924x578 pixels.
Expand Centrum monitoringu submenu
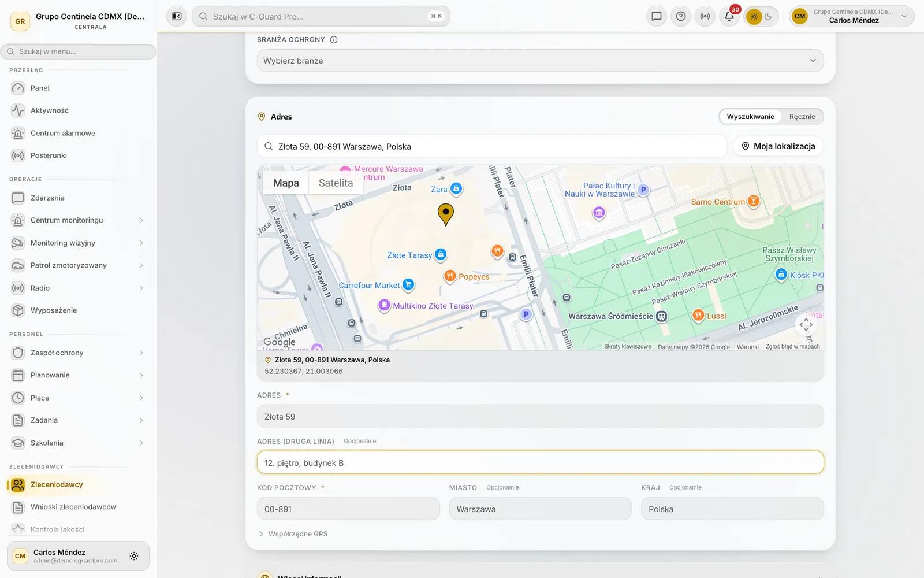pos(141,220)
